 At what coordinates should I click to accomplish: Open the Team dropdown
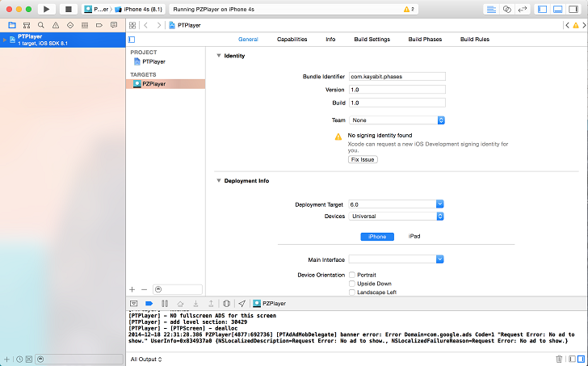click(x=397, y=120)
